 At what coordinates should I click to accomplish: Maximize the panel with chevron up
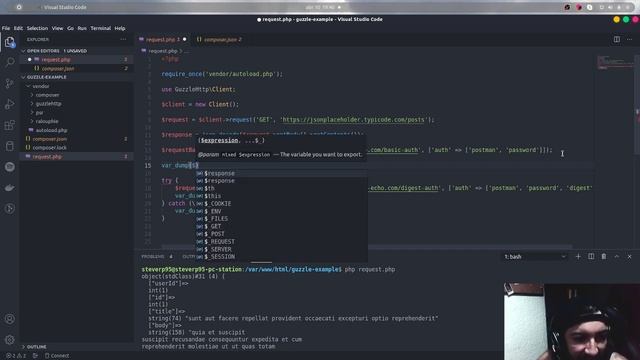[x=617, y=256]
